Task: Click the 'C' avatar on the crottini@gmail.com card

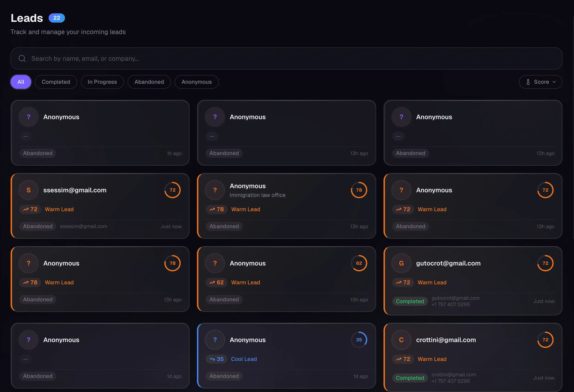Action: tap(401, 340)
